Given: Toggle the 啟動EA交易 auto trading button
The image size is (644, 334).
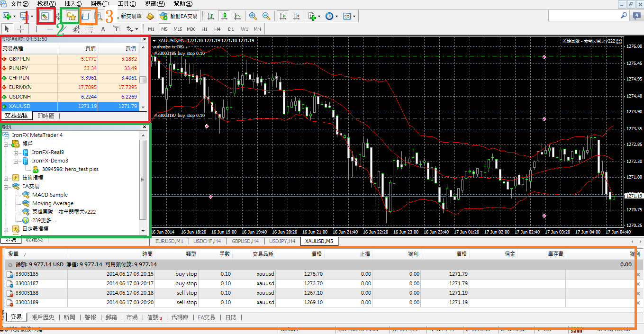Looking at the screenshot, I should (179, 16).
